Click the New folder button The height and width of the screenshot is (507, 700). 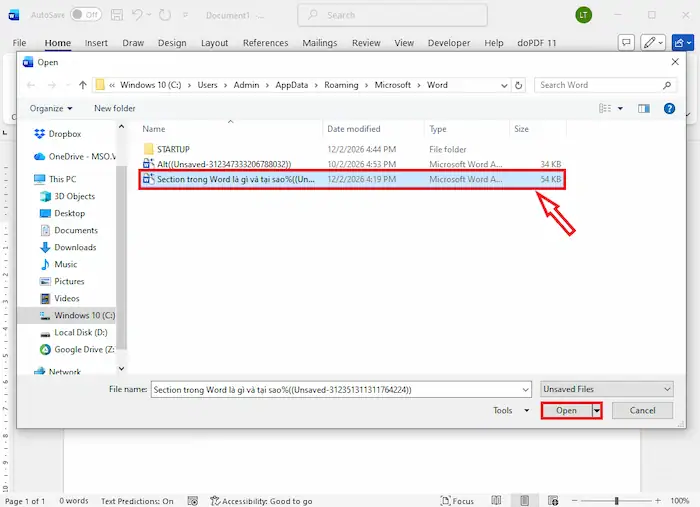coord(114,108)
